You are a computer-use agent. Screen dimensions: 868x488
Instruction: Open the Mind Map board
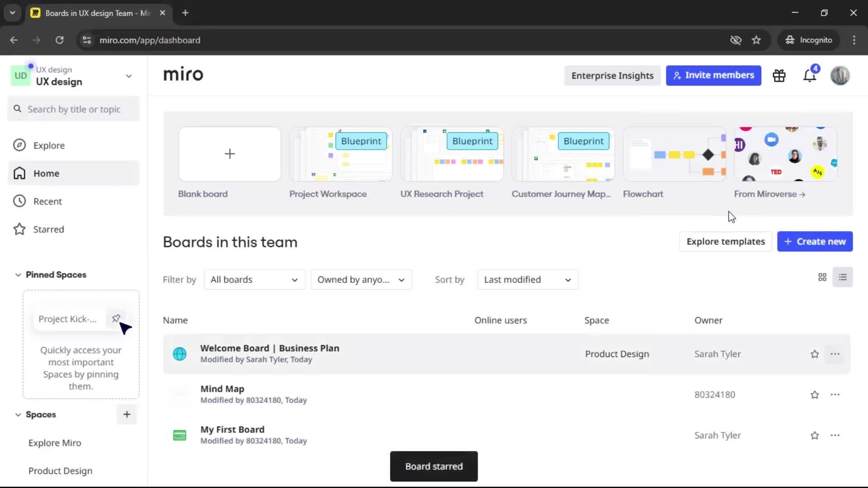[x=222, y=389]
